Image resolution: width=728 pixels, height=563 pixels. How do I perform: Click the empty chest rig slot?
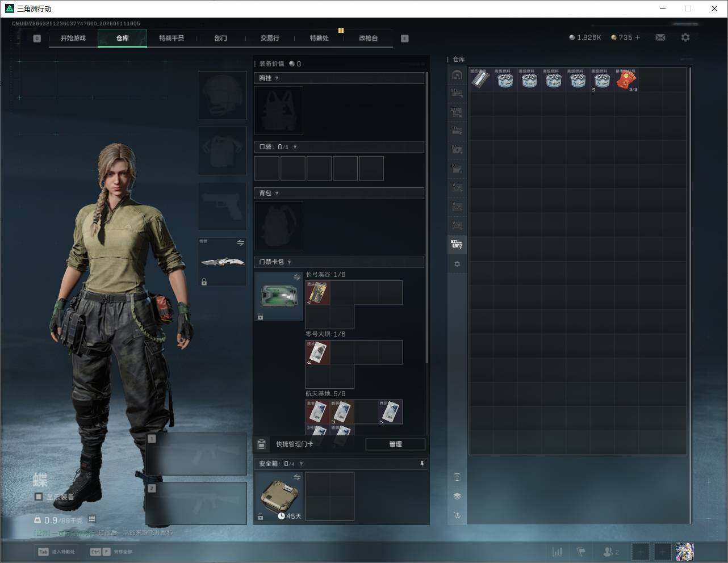[x=279, y=111]
